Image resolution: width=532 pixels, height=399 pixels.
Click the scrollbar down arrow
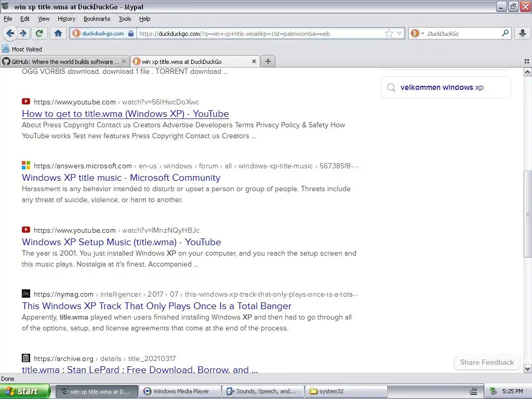(527, 368)
